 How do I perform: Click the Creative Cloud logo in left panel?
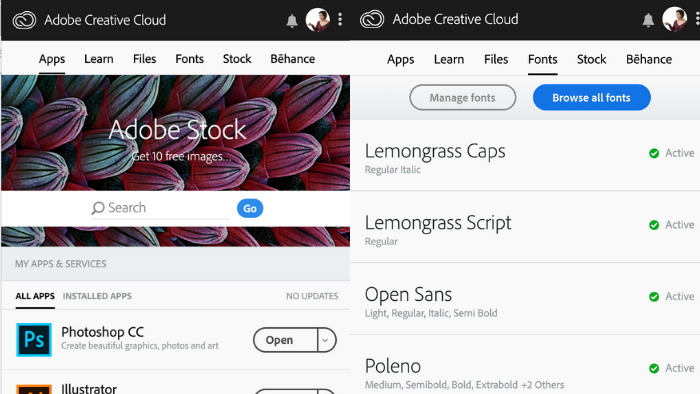point(24,20)
